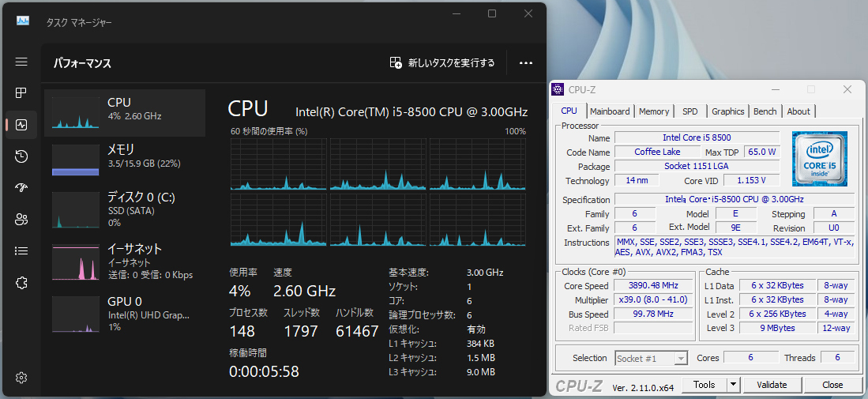Switch to the Mainboard tab in CPU-Z
Screen dimensions: 868x399
click(610, 111)
